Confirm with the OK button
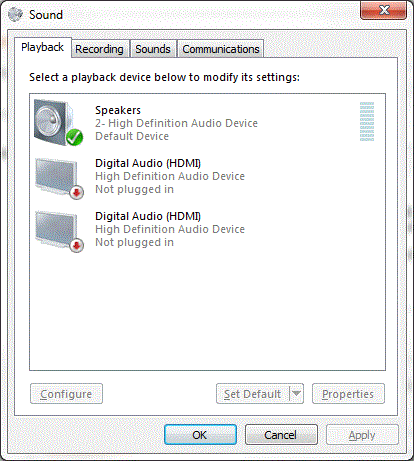Screen dimensions: 414x461 [200, 435]
